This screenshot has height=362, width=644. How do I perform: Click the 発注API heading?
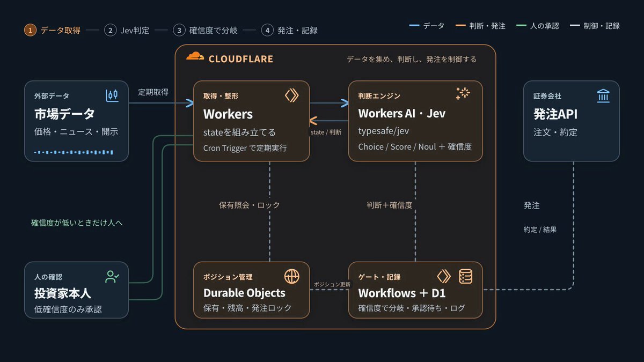pos(556,114)
